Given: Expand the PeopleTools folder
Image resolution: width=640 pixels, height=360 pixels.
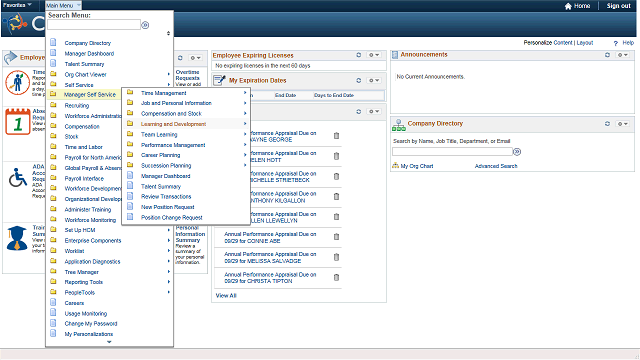Looking at the screenshot, I should (80, 293).
